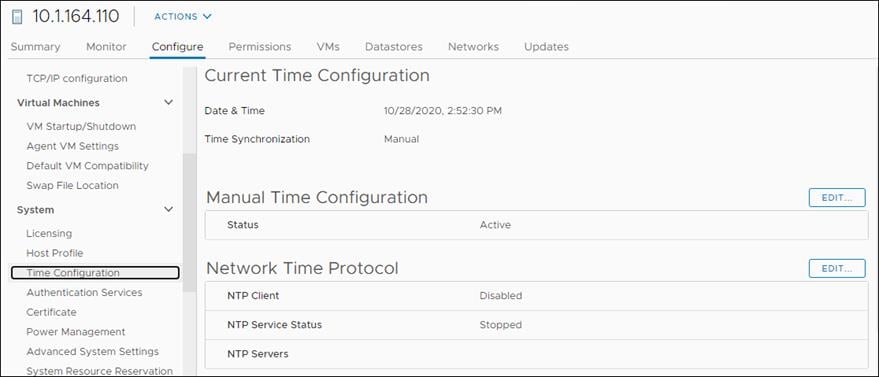Edit the Network Time Protocol settings
Image resolution: width=879 pixels, height=377 pixels.
click(837, 268)
